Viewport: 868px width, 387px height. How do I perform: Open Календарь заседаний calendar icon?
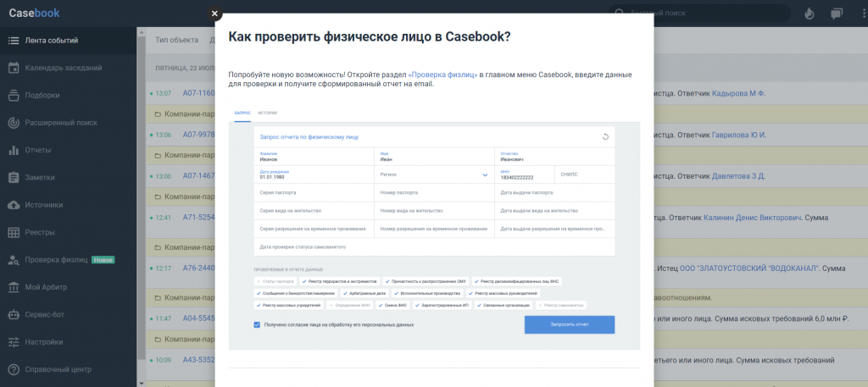click(x=14, y=68)
